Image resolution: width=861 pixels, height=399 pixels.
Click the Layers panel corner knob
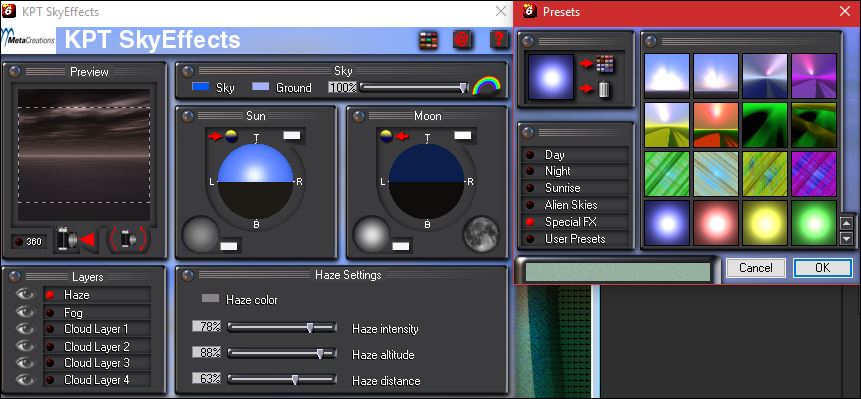coord(15,276)
